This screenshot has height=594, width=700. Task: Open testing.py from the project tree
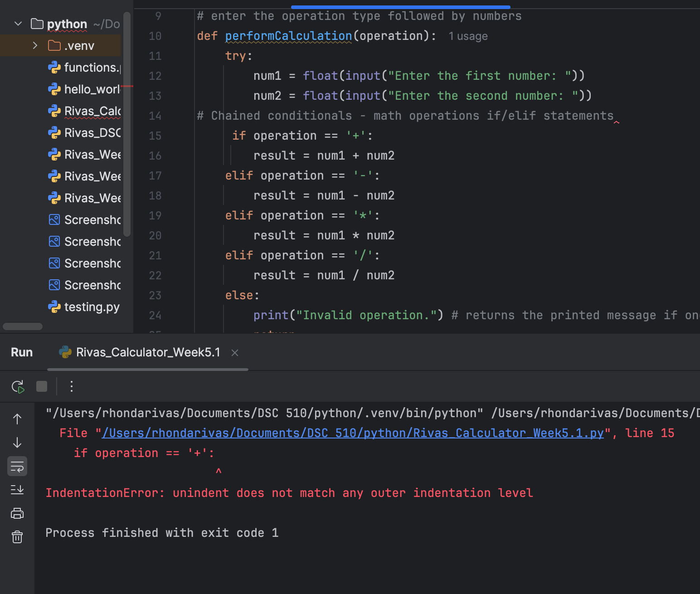pyautogui.click(x=92, y=307)
